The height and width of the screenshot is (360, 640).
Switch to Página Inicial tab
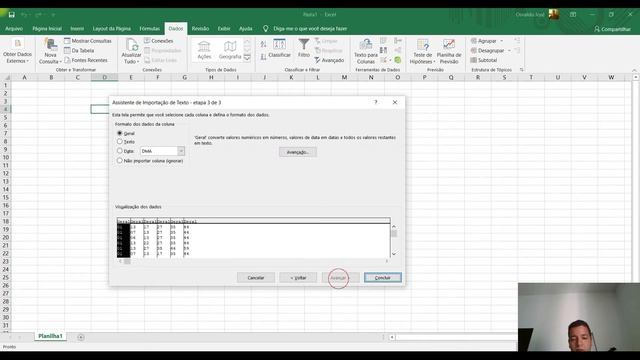tap(47, 29)
